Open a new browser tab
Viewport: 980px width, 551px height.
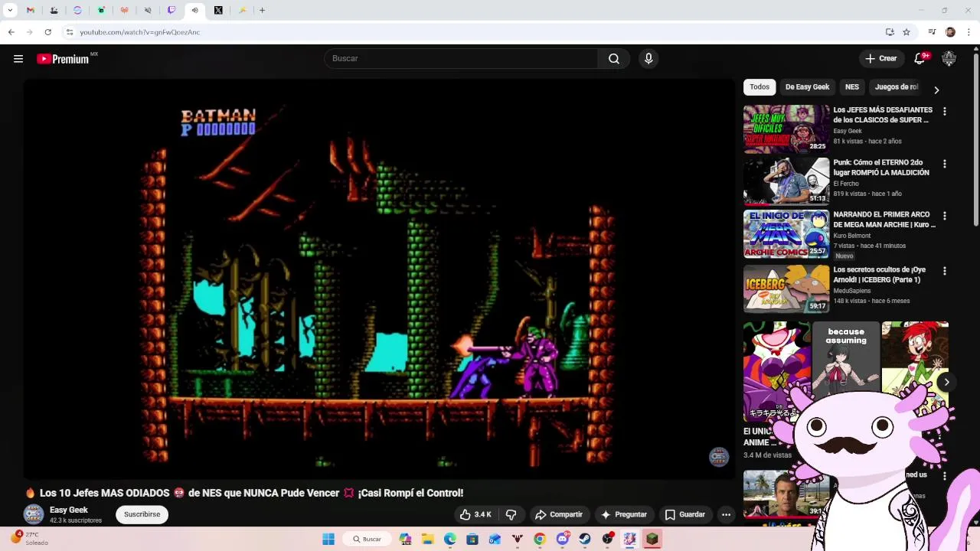click(262, 10)
